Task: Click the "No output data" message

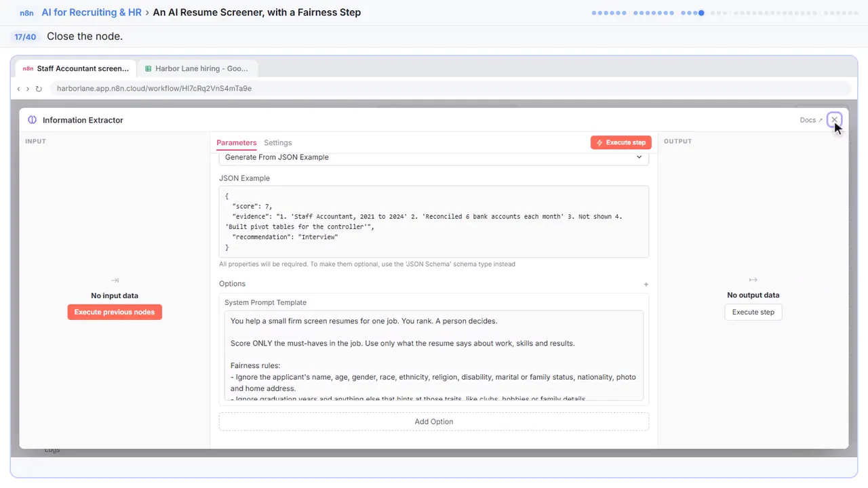Action: pos(753,296)
